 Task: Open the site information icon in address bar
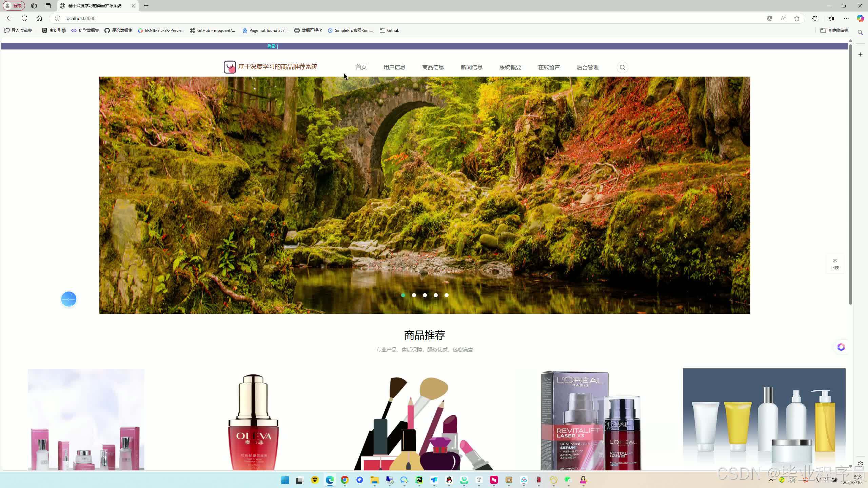tap(58, 18)
